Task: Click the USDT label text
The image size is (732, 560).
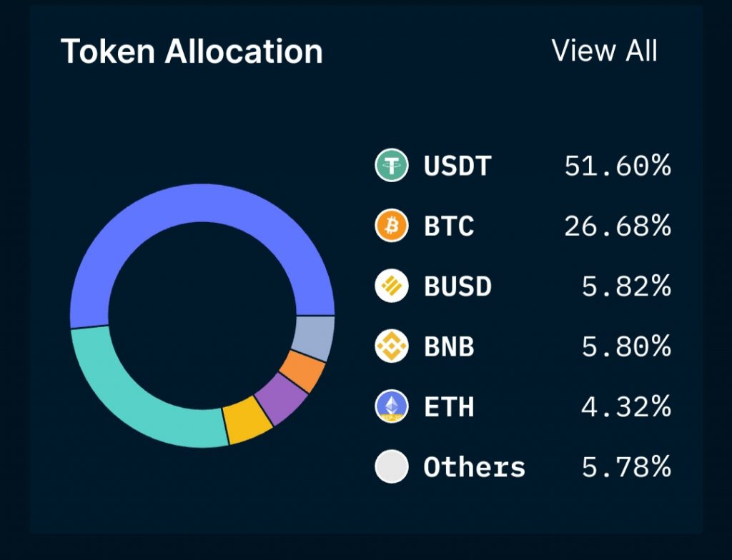Action: [x=457, y=166]
